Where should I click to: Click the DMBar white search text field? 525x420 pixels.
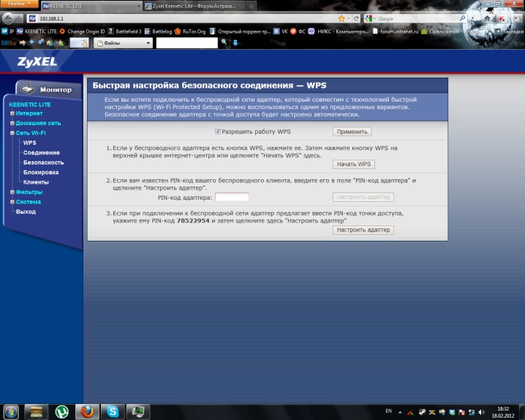pos(187,43)
